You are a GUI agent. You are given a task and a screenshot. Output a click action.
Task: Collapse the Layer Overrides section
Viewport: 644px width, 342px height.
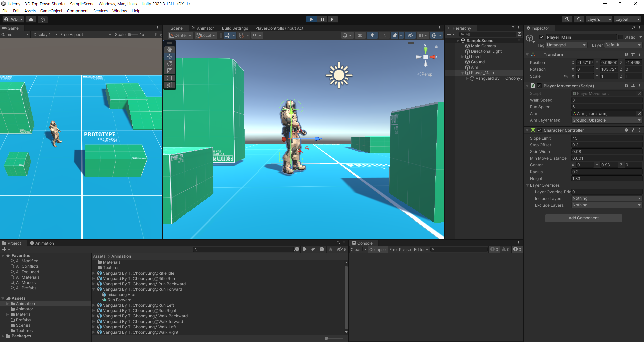[x=527, y=185]
